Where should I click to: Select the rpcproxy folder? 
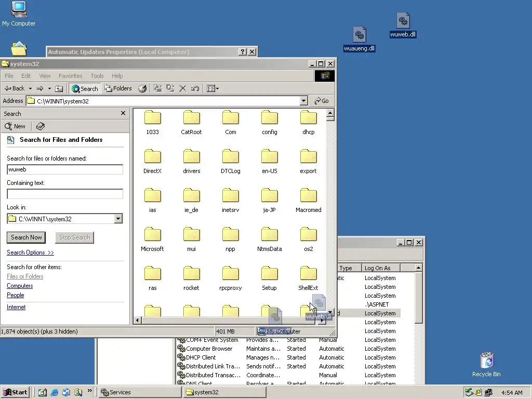230,278
